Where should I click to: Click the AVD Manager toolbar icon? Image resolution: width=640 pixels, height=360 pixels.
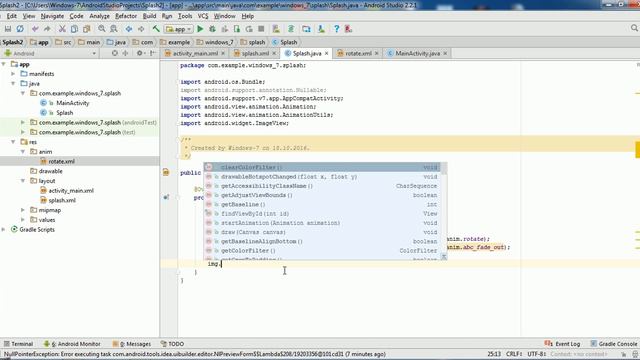(x=276, y=29)
